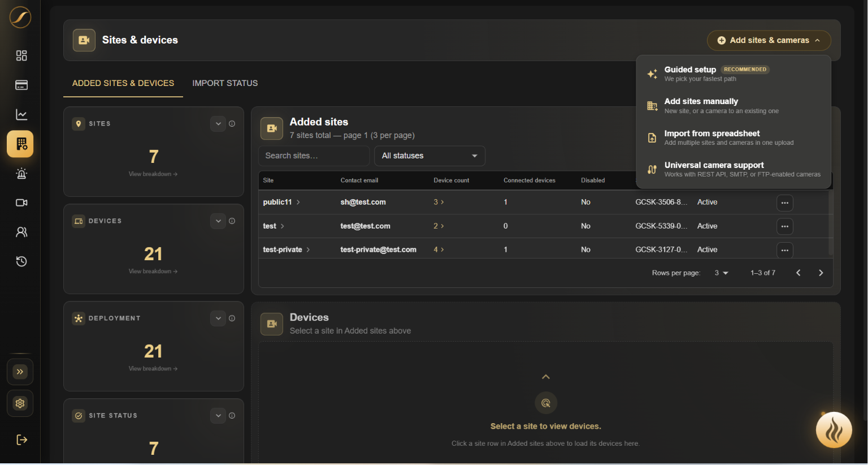Choose Guided setup from menu
Image resolution: width=868 pixels, height=465 pixels.
[x=734, y=74]
